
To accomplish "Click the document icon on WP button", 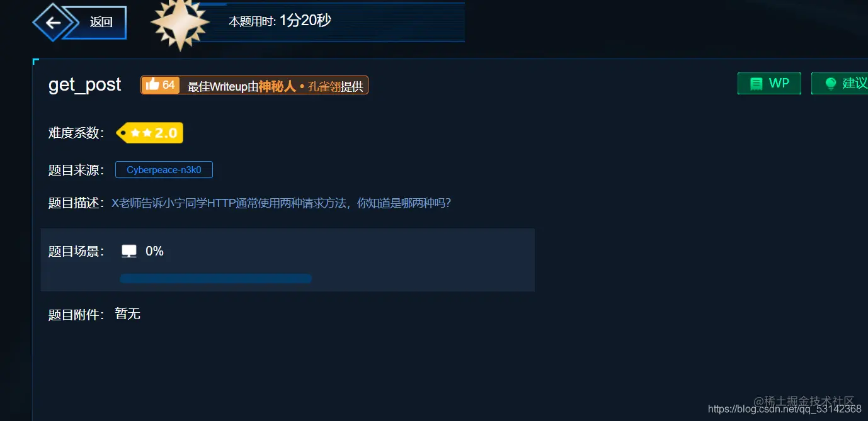I will pos(756,84).
